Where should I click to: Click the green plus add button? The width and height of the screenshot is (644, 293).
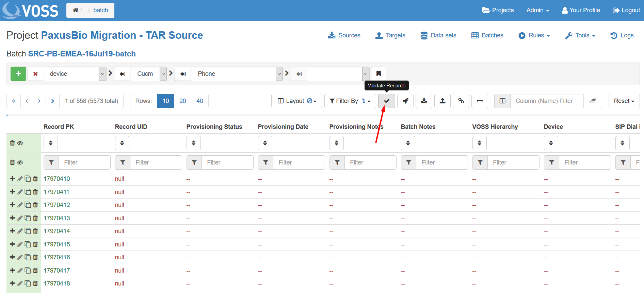[18, 74]
